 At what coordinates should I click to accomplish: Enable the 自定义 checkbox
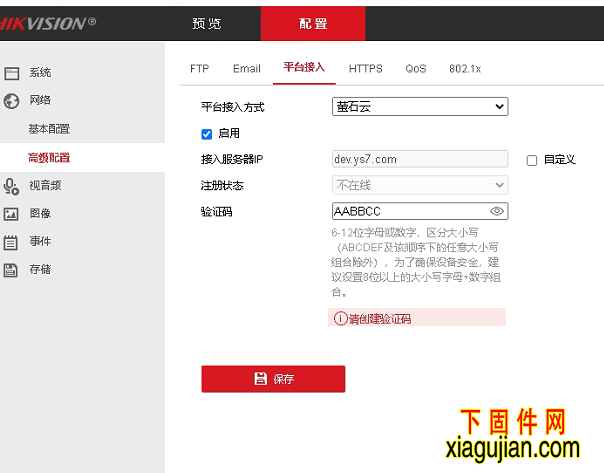coord(532,160)
